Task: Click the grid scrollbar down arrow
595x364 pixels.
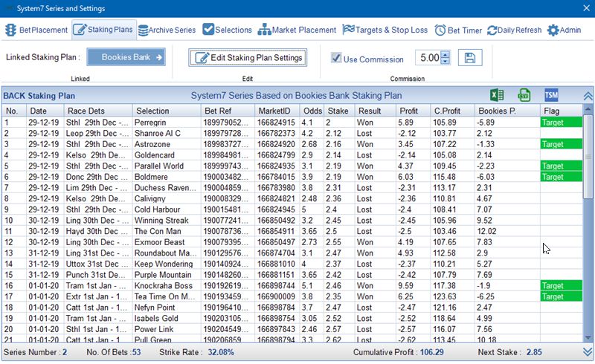Action: click(588, 337)
